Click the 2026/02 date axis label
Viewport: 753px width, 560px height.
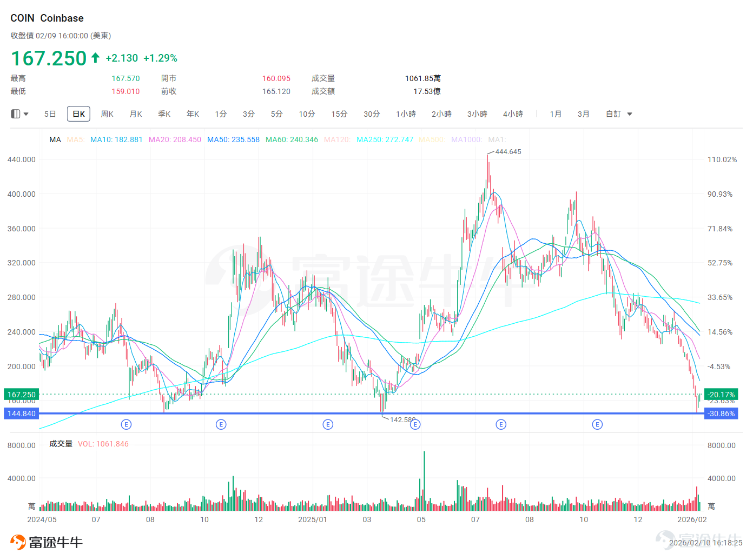pyautogui.click(x=692, y=519)
